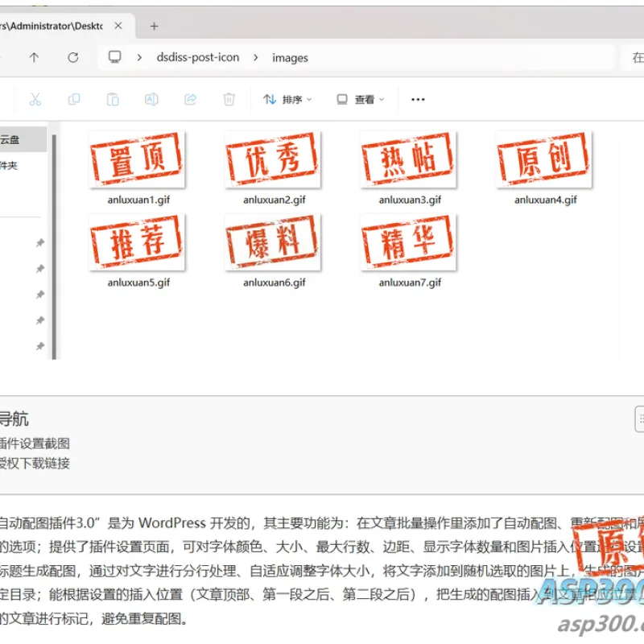Select the anluxuan3.gif 热帖 thumbnail
The image size is (644, 644).
click(408, 159)
